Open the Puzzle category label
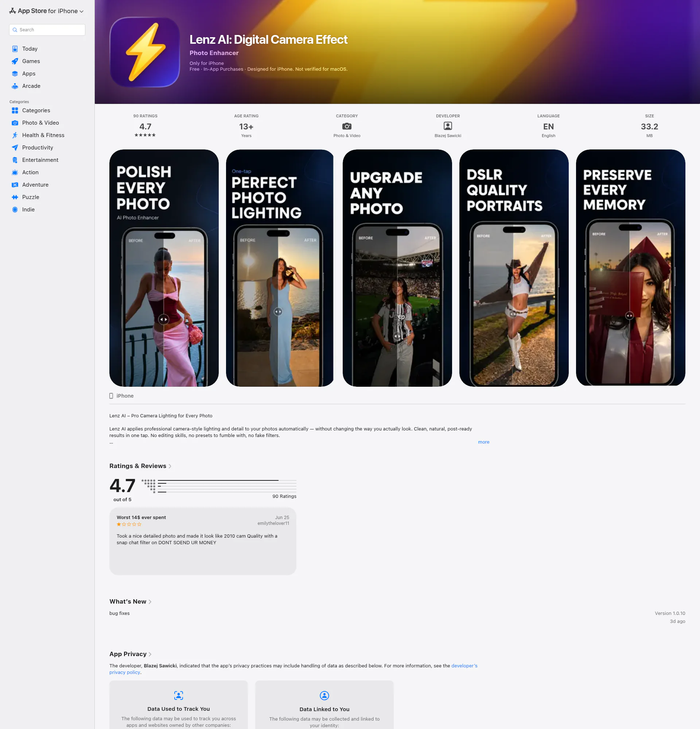This screenshot has width=700, height=729. (x=31, y=197)
